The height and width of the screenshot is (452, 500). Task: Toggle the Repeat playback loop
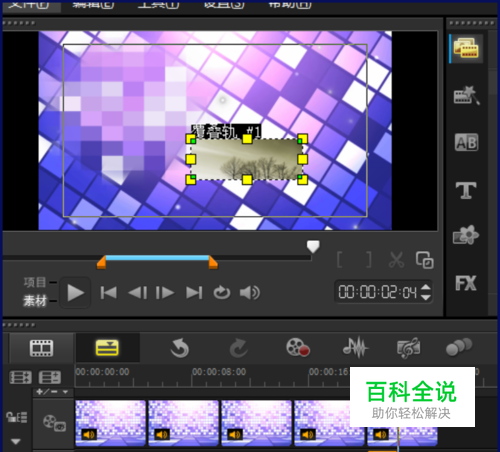click(x=222, y=293)
